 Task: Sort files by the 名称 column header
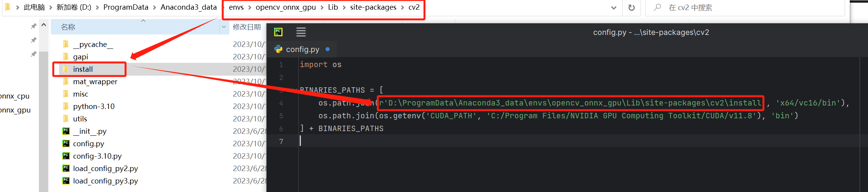pos(68,27)
